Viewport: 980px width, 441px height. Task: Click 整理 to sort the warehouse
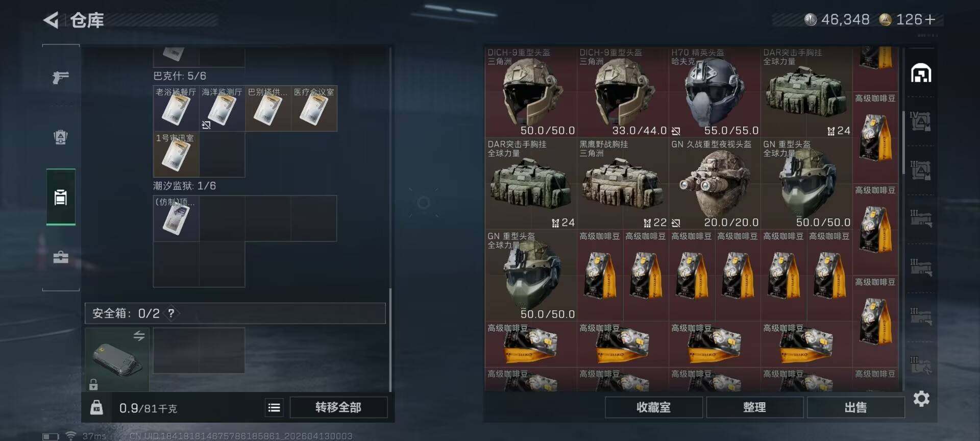tap(754, 407)
